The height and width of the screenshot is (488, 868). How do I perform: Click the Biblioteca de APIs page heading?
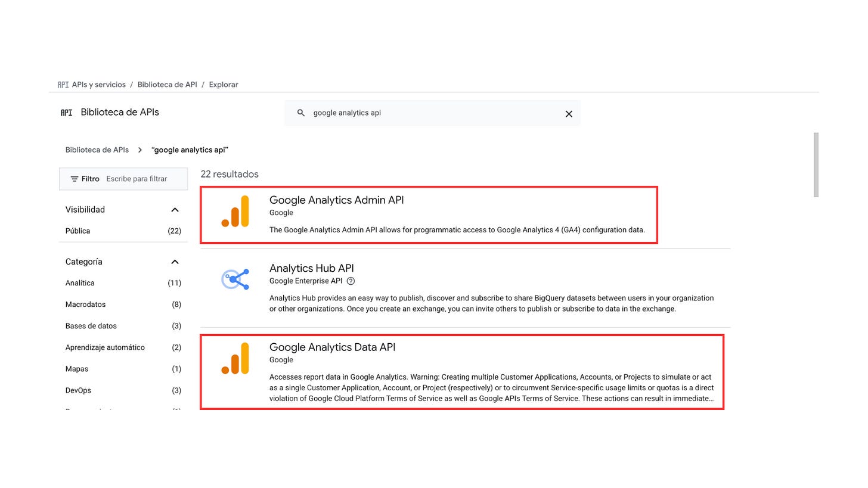tap(120, 113)
